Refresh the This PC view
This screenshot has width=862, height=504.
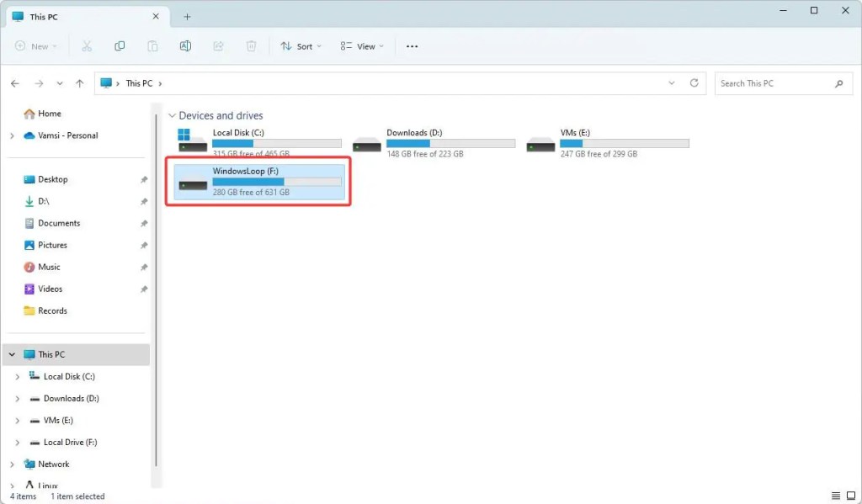pos(694,83)
